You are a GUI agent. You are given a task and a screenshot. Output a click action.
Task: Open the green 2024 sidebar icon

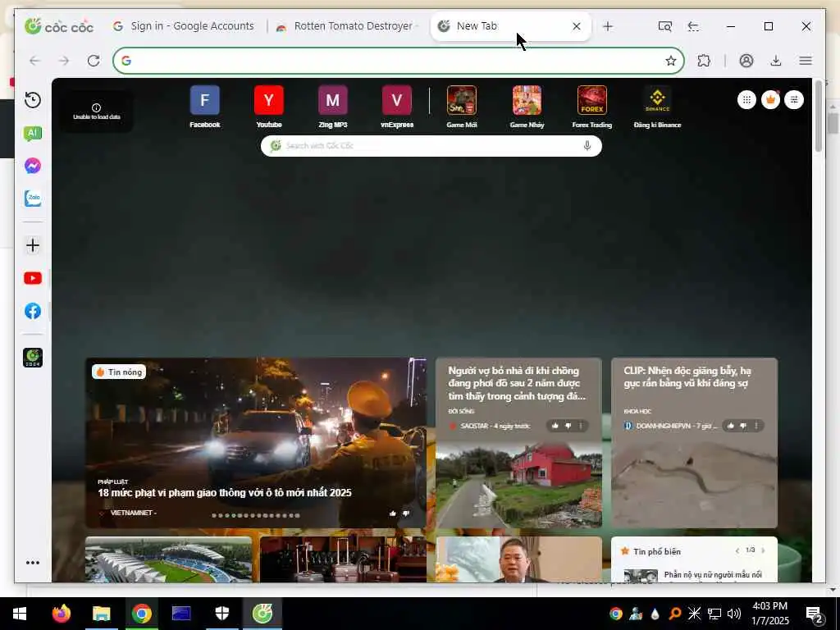(x=33, y=358)
